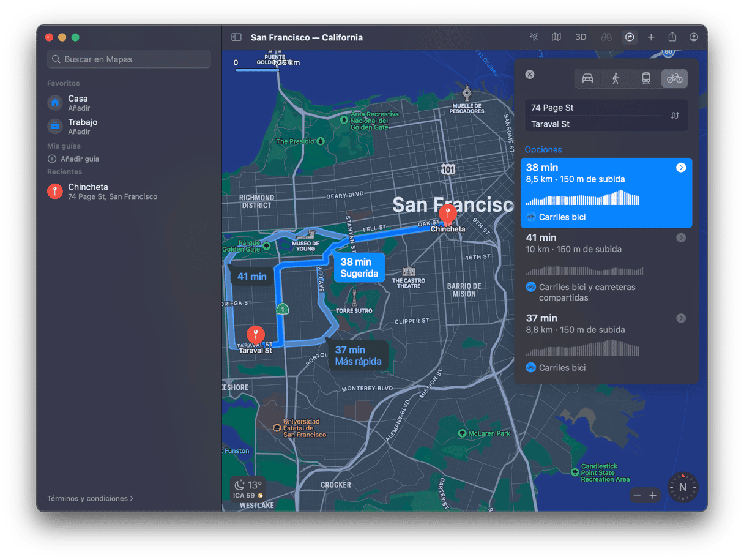Screen dimensions: 744x560
Task: Click the 37 min Más rápida map label
Action: (358, 356)
